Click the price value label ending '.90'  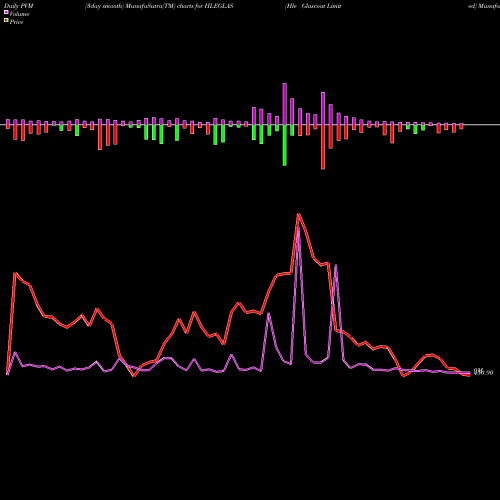point(483,372)
